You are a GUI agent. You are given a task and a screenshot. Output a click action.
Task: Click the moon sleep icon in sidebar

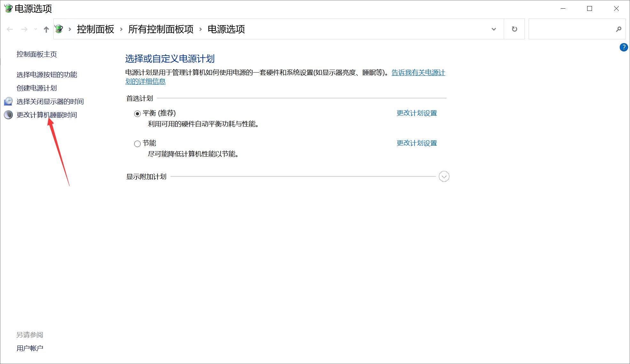(x=8, y=115)
